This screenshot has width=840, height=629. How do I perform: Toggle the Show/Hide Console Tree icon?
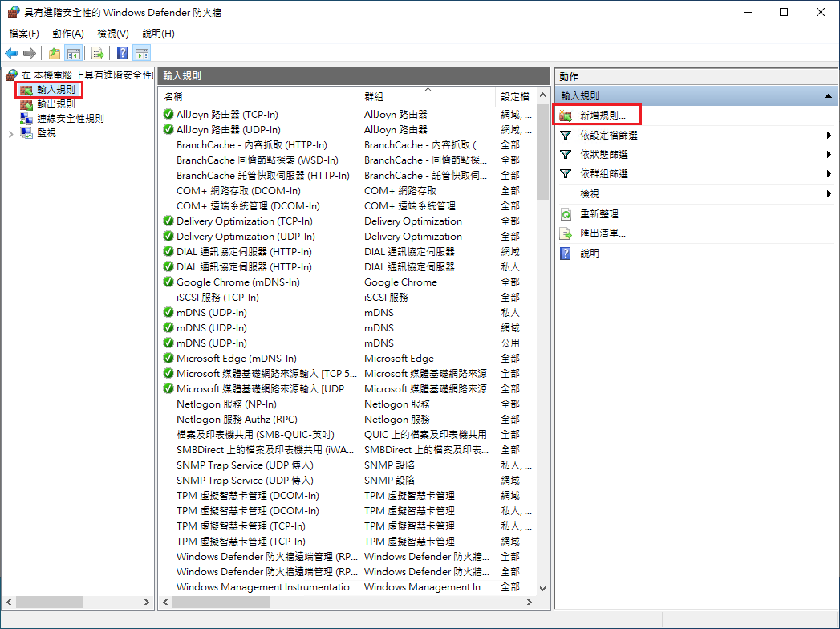[73, 53]
